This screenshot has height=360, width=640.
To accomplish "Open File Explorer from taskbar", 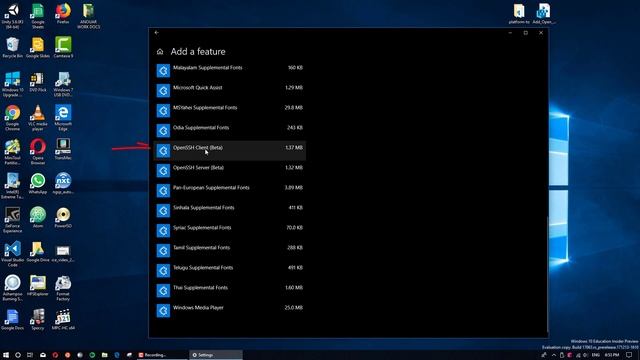I will [x=104, y=355].
